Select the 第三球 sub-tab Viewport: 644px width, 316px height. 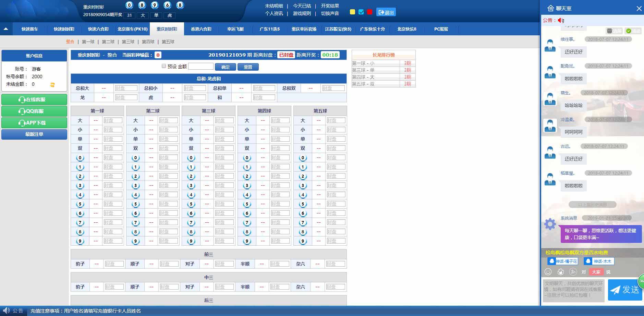pyautogui.click(x=128, y=42)
